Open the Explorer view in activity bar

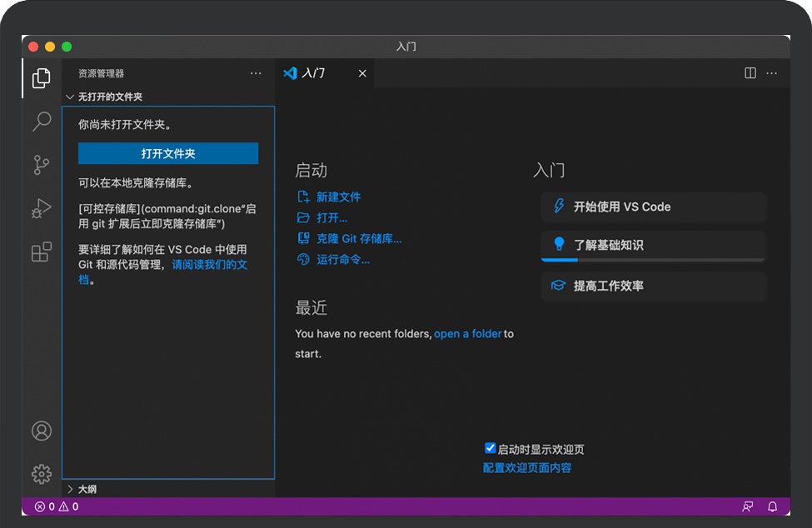click(x=42, y=78)
